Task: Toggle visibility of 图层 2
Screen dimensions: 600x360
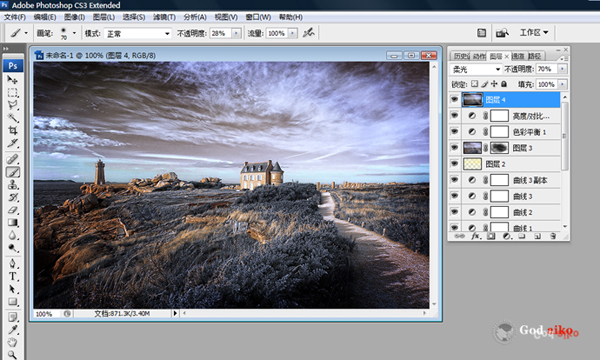Action: point(455,164)
